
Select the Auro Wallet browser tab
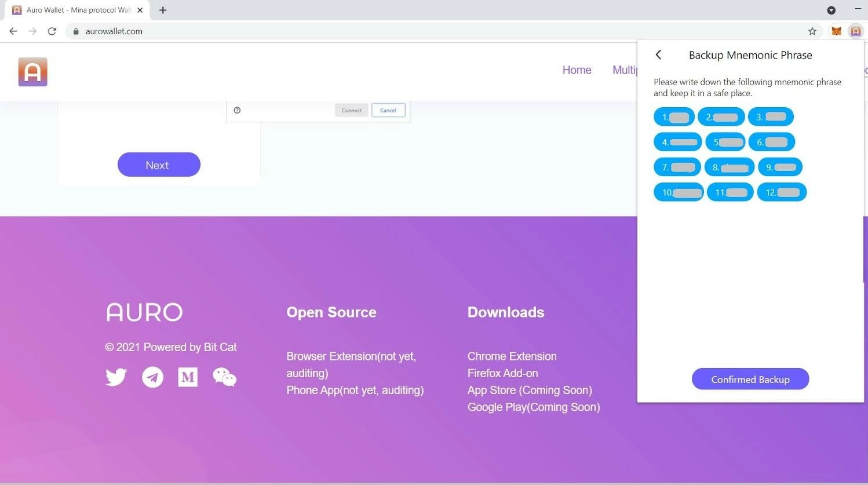(78, 10)
